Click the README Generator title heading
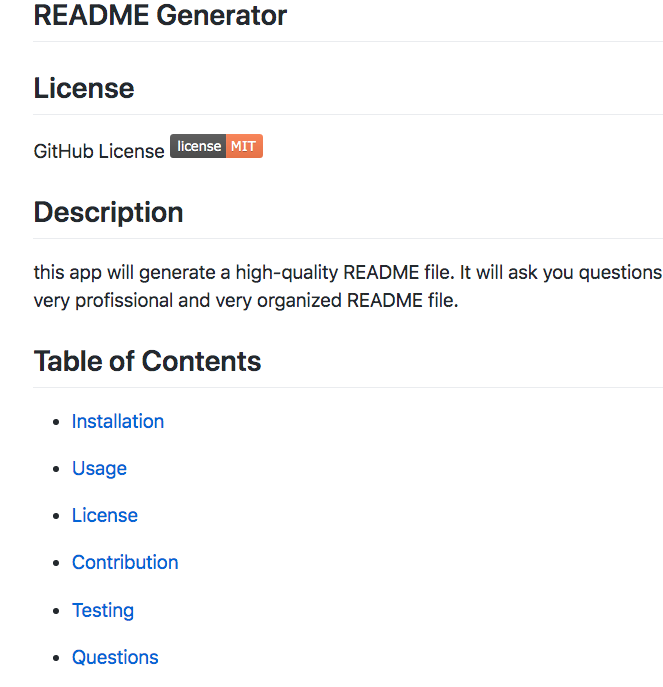Image resolution: width=663 pixels, height=687 pixels. click(x=160, y=16)
